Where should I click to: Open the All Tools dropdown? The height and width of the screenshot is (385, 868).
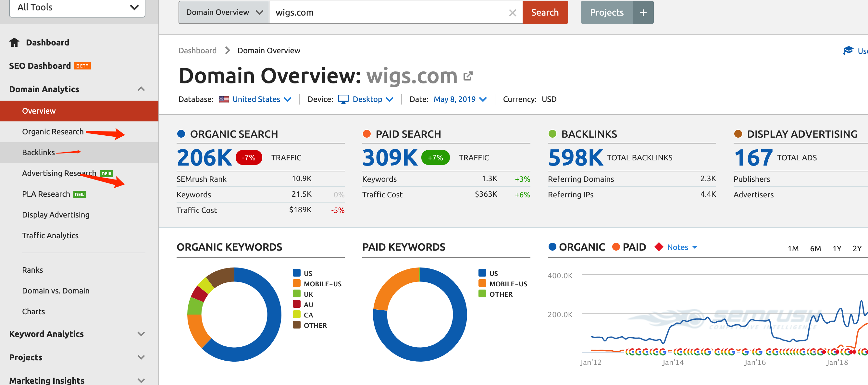tap(77, 7)
